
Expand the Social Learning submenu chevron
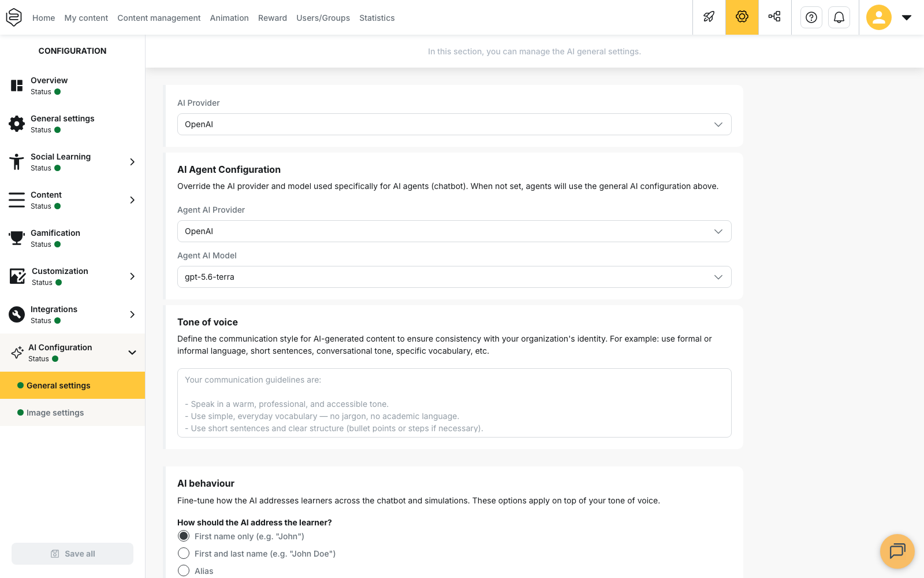pyautogui.click(x=132, y=162)
